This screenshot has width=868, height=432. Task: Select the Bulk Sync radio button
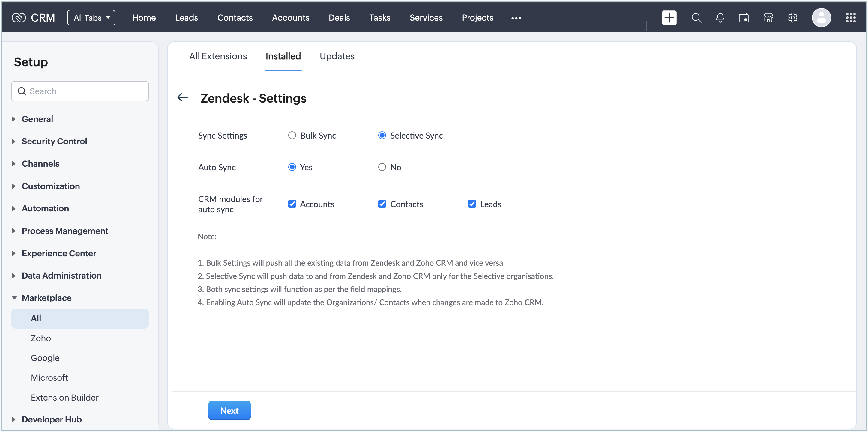pos(292,136)
